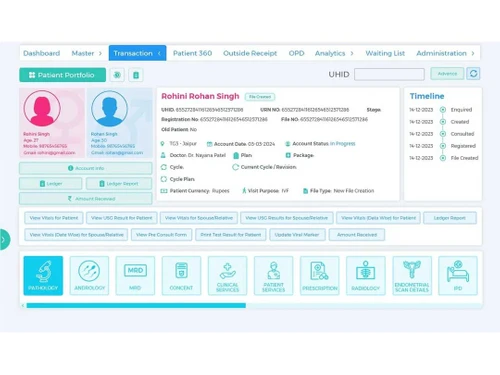Expand the Master menu chevron

pos(100,53)
